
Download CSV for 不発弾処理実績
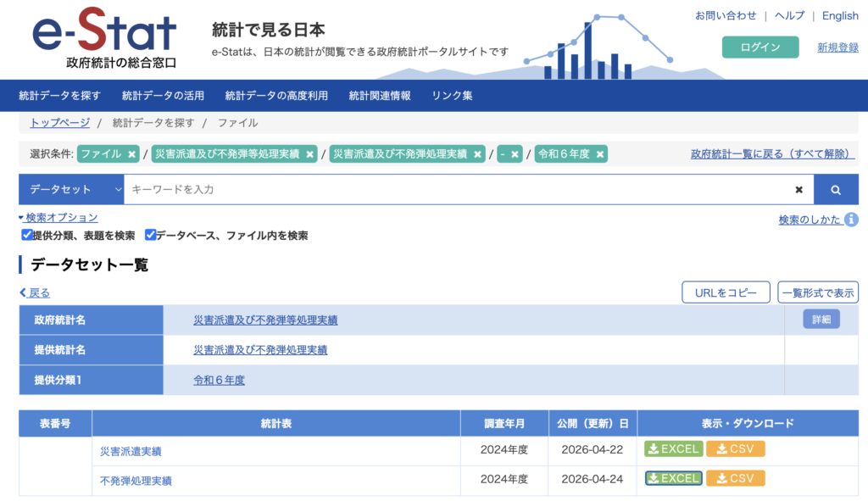pyautogui.click(x=735, y=478)
